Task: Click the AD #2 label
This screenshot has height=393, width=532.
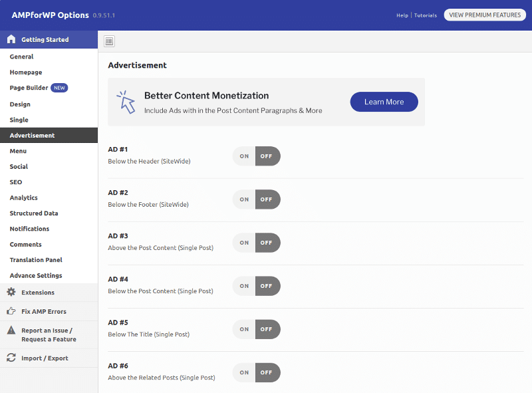Action: tap(118, 193)
